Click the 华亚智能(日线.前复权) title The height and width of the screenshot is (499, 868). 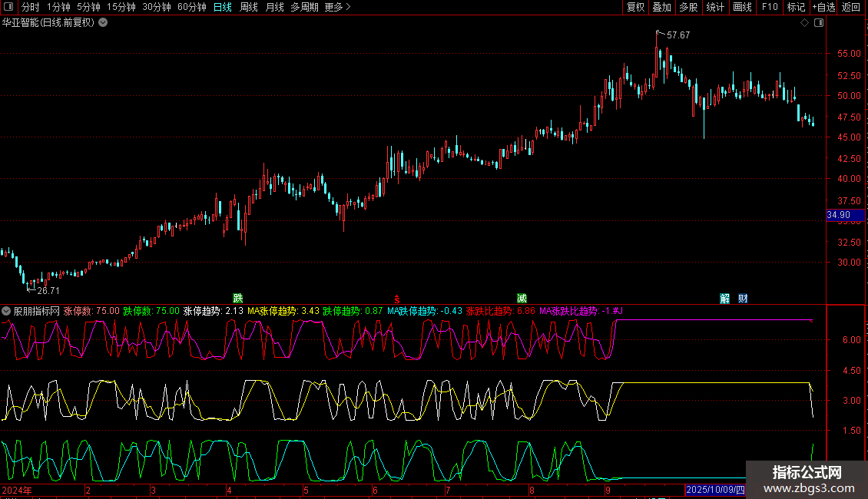point(48,23)
